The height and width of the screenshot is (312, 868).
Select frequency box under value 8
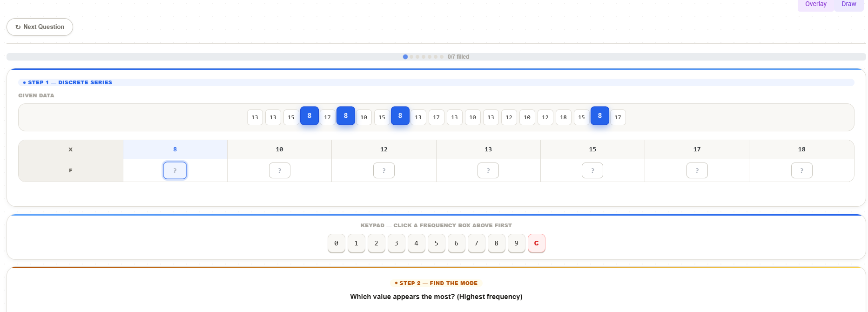point(175,170)
